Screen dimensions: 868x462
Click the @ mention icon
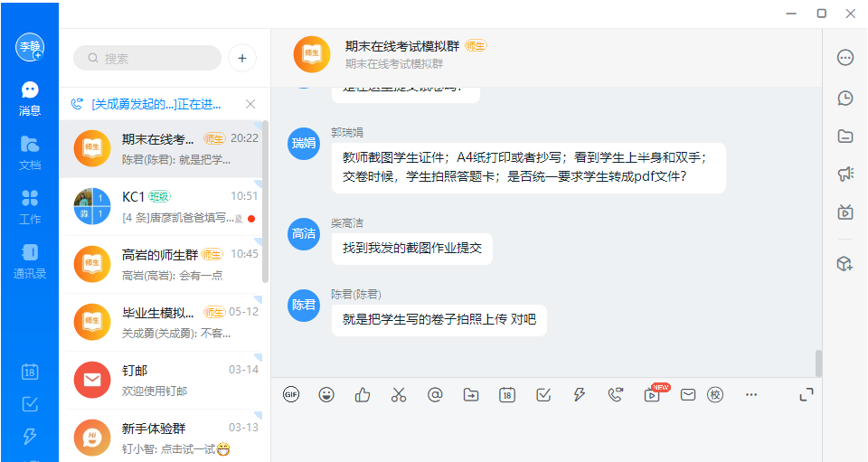coord(435,394)
